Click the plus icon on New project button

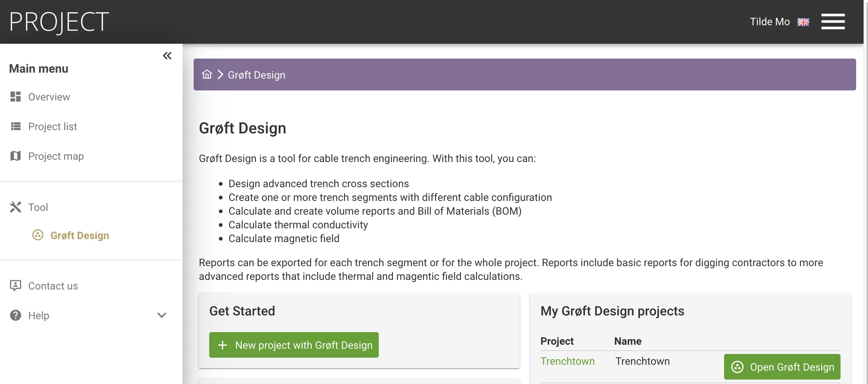[x=223, y=345]
